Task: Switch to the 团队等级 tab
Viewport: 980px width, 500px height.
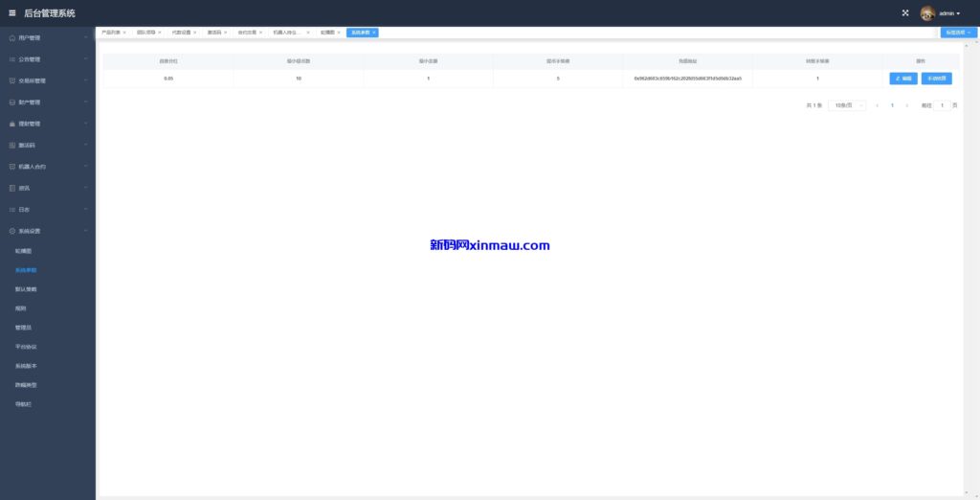Action: 145,33
